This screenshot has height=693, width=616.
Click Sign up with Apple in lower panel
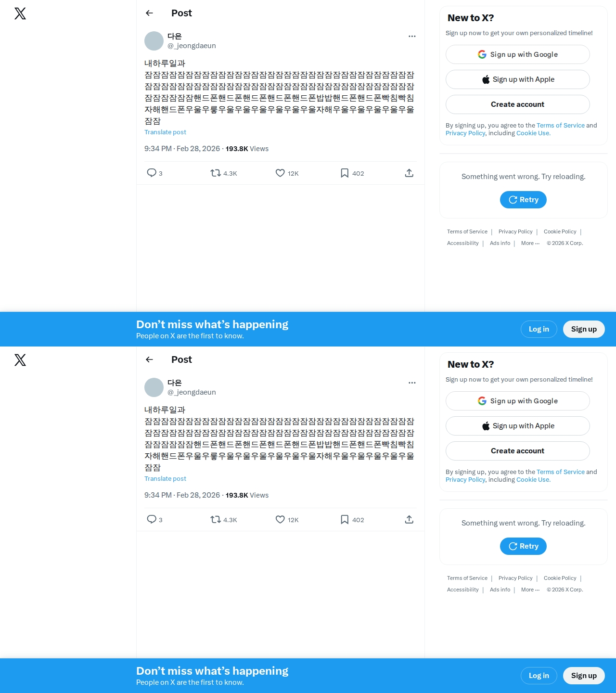pos(518,426)
